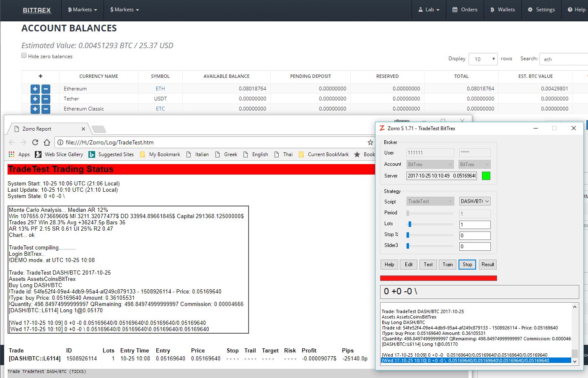This screenshot has width=588, height=378.
Task: Open Greek bookmark
Action: point(226,154)
